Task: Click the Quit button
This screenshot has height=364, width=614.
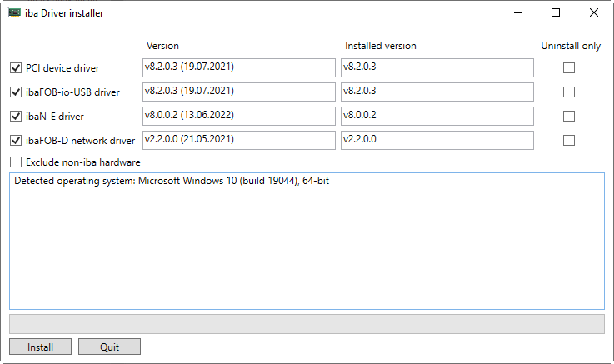Action: 109,347
